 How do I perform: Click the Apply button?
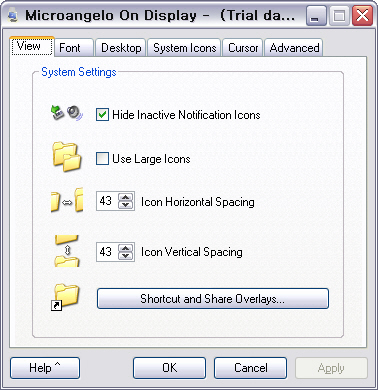(331, 368)
